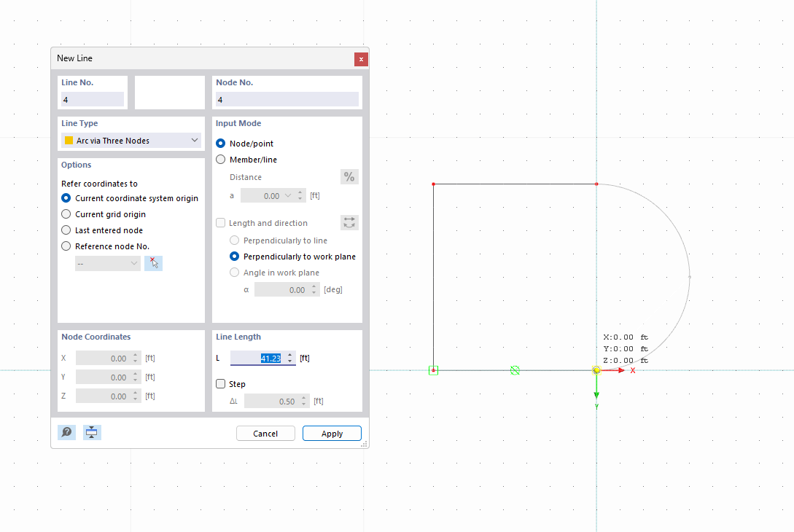Screen dimensions: 794x532
Task: Apply the new line settings
Action: tap(332, 433)
